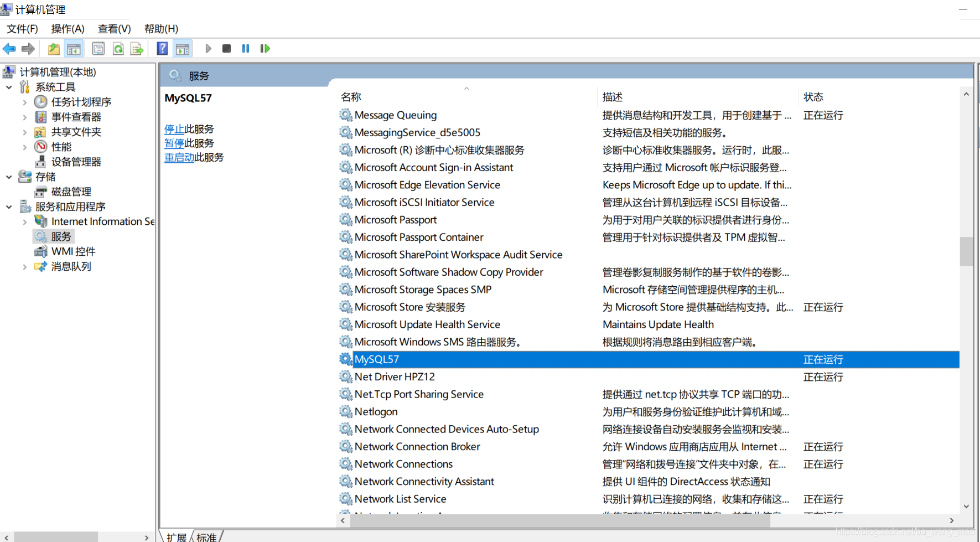Click the services list vertical scrollbar thumb
The image size is (980, 542).
click(x=966, y=251)
